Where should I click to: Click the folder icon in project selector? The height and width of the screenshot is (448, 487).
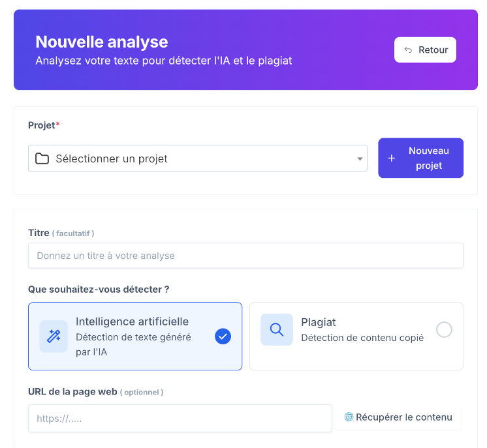click(x=42, y=158)
